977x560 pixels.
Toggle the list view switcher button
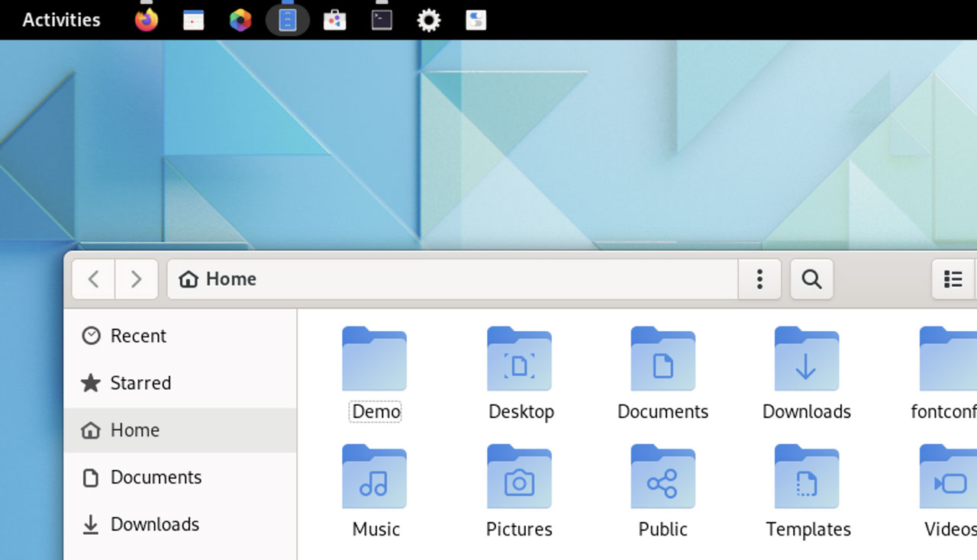click(952, 279)
